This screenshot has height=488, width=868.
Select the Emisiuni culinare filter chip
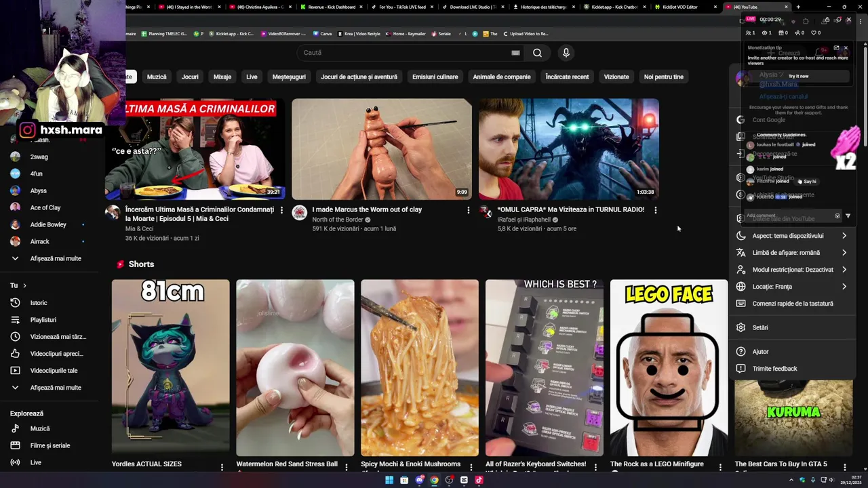click(x=435, y=77)
